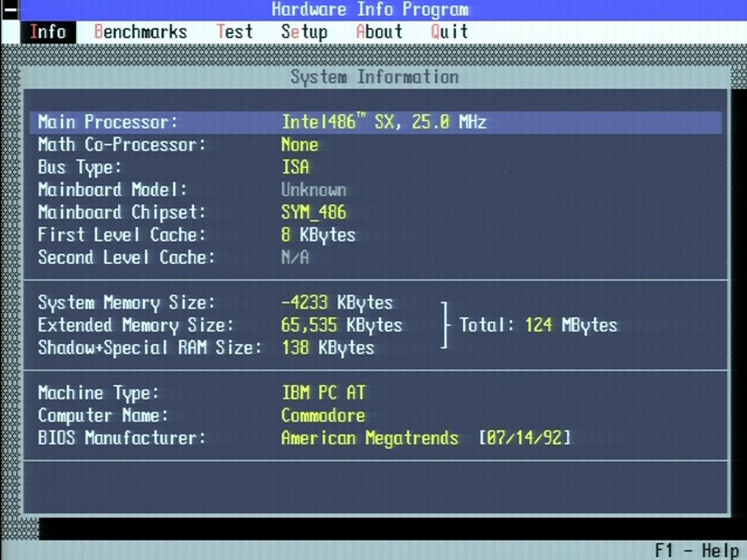
Task: Click the Second Level Cache label
Action: [126, 257]
